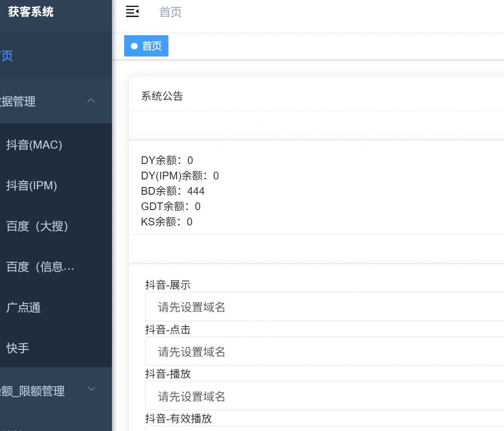
Task: Focus the 抖音-展示 domain input field
Action: click(325, 307)
